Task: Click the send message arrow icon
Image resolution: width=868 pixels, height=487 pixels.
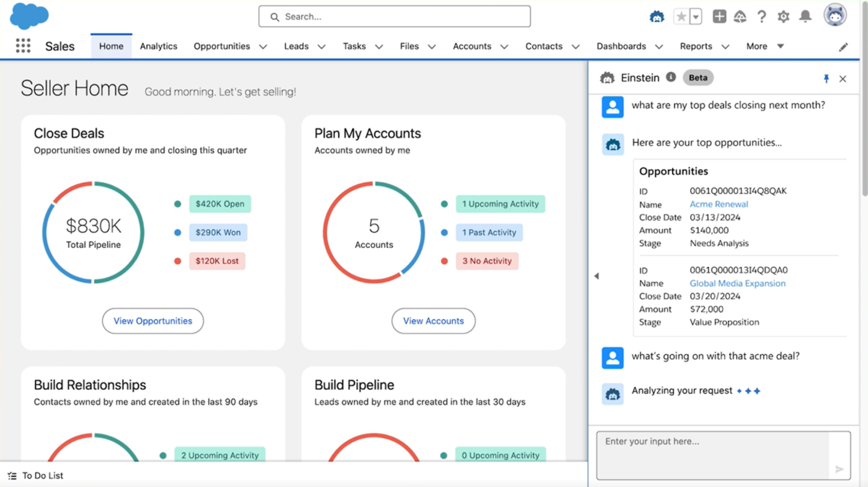Action: coord(839,469)
